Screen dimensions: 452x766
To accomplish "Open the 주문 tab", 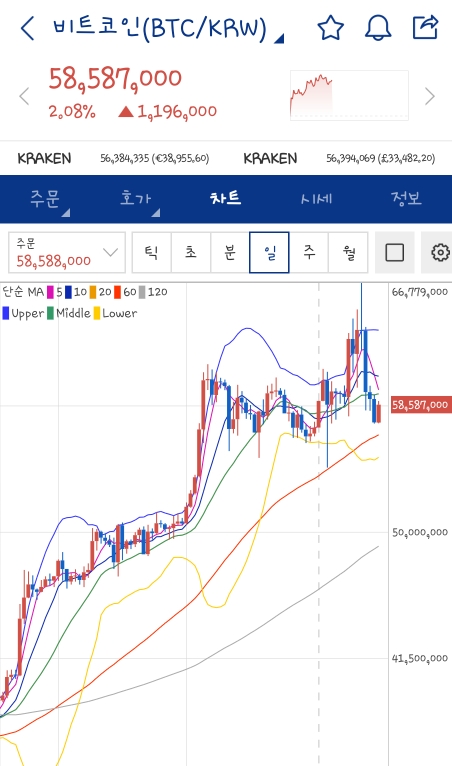I will pos(45,199).
